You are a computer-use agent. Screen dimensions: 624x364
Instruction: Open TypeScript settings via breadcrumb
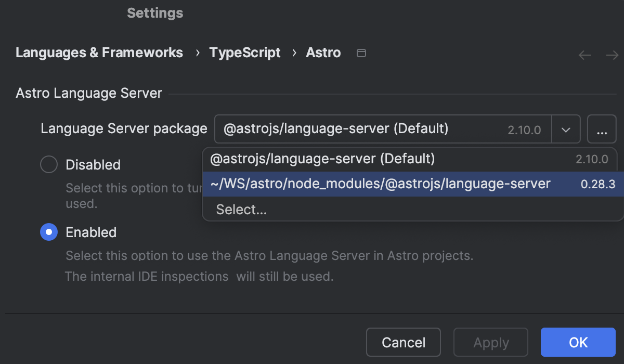[245, 53]
